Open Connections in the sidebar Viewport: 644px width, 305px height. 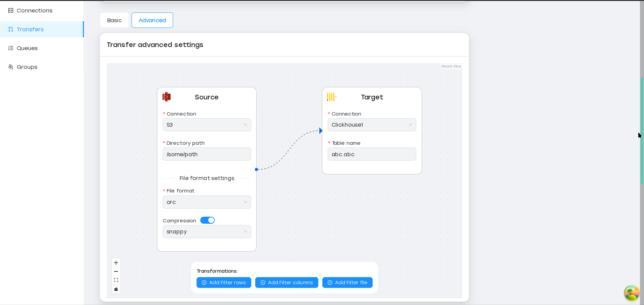click(x=35, y=11)
